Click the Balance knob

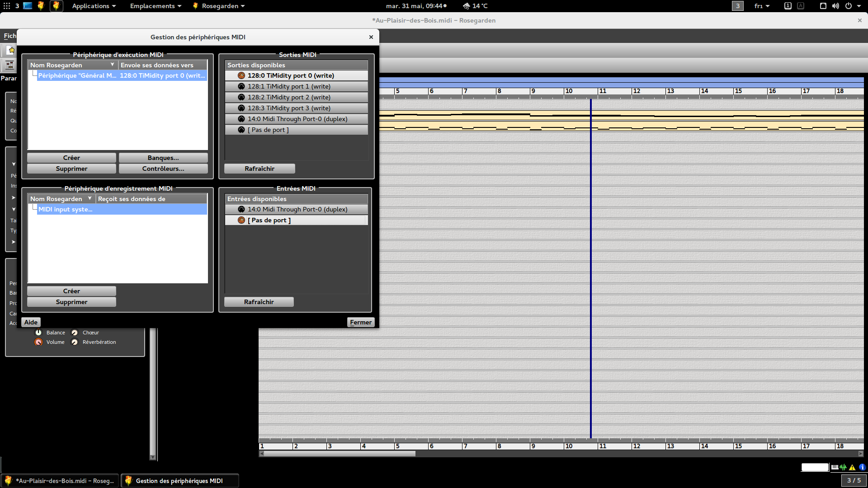(38, 333)
